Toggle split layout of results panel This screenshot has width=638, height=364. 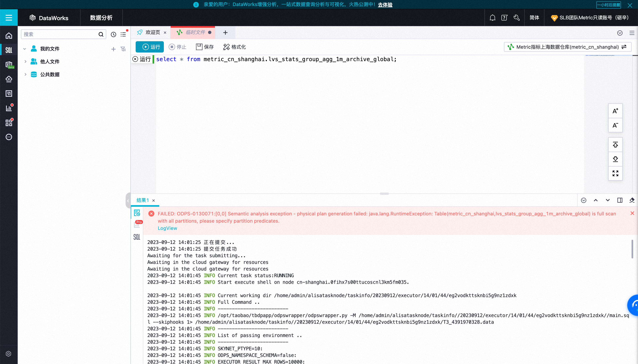[620, 200]
